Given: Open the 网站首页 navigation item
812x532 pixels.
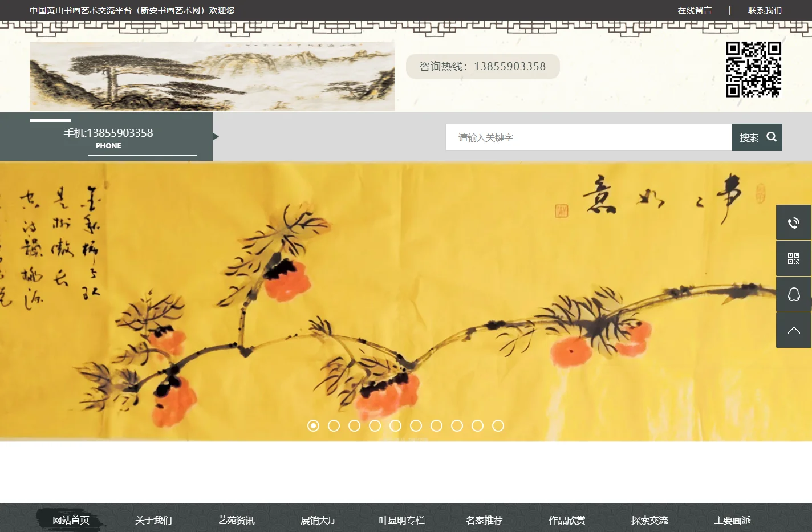Looking at the screenshot, I should tap(71, 520).
